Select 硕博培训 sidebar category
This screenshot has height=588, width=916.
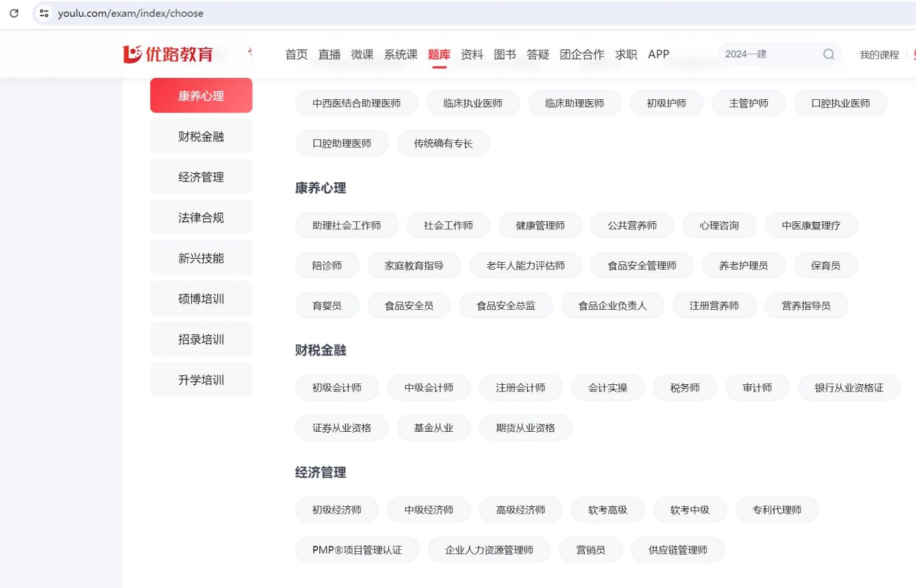[x=201, y=298]
